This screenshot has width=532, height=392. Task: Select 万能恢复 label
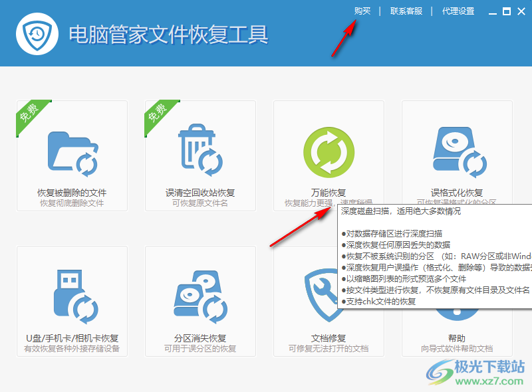pos(329,193)
